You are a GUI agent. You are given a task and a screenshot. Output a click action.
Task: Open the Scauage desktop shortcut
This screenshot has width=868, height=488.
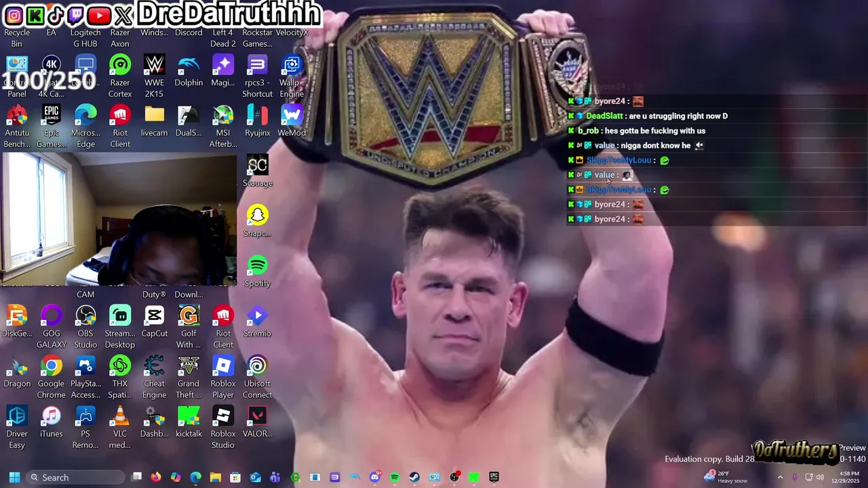click(258, 171)
